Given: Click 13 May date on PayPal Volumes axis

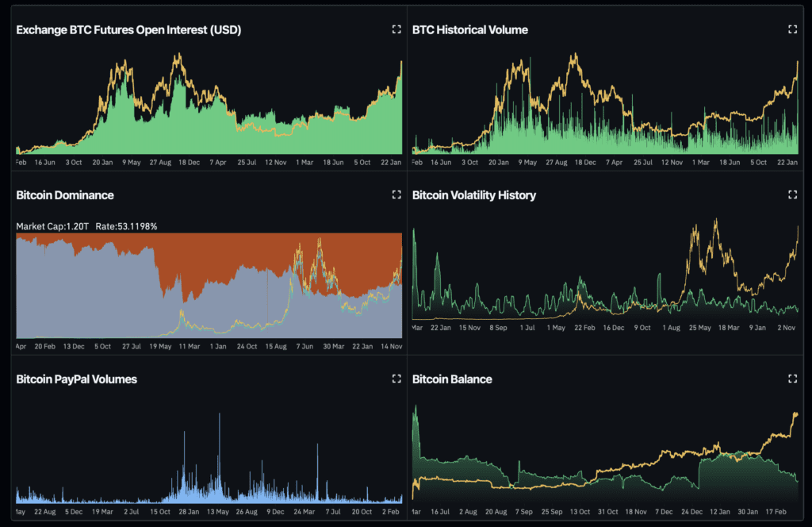Looking at the screenshot, I should pos(218,511).
